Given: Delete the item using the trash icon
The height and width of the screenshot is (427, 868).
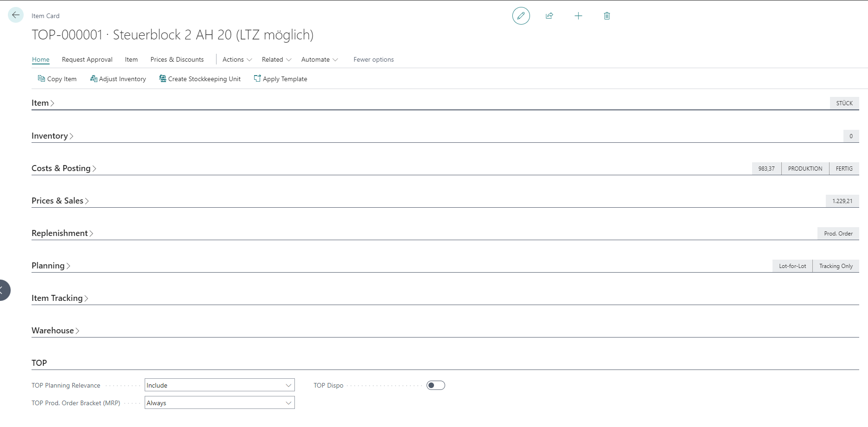Looking at the screenshot, I should click(606, 15).
